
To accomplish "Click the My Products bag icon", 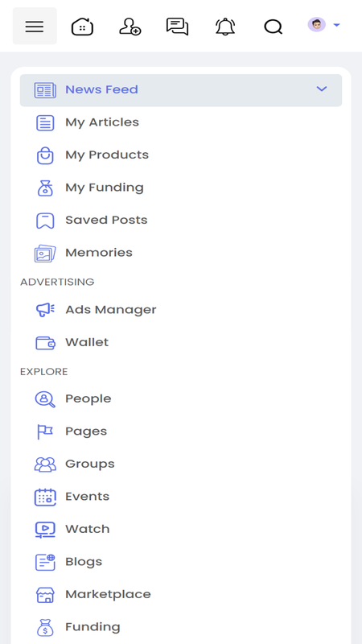I will tap(45, 155).
